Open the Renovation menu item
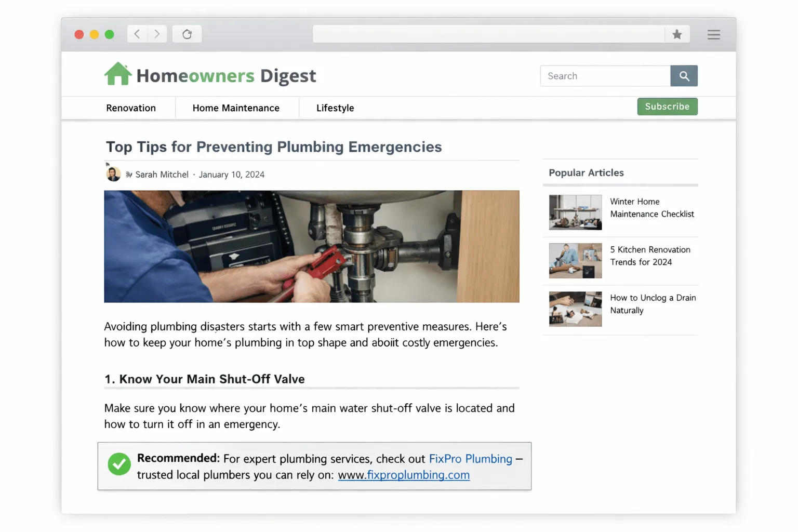Screen dimensions: 798x532 click(131, 108)
